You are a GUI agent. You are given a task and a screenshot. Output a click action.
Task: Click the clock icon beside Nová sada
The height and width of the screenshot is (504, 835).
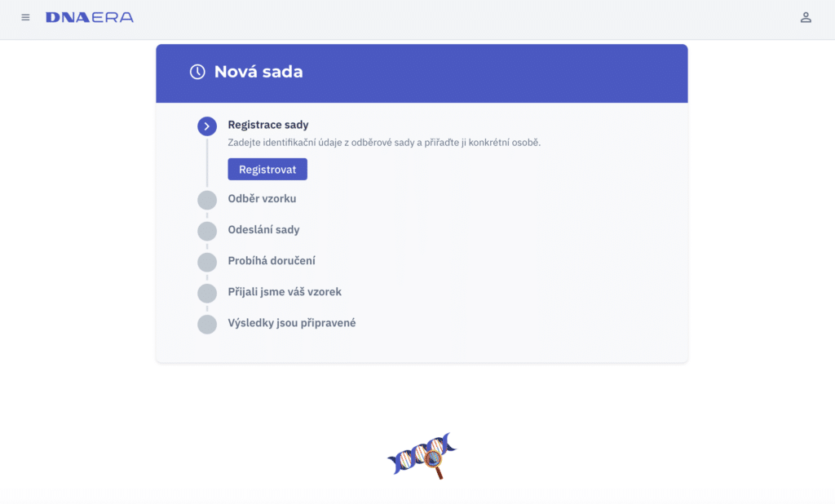197,72
